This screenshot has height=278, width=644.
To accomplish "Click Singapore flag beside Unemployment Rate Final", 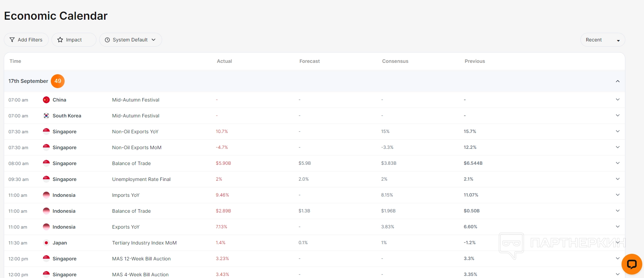I will tap(46, 179).
